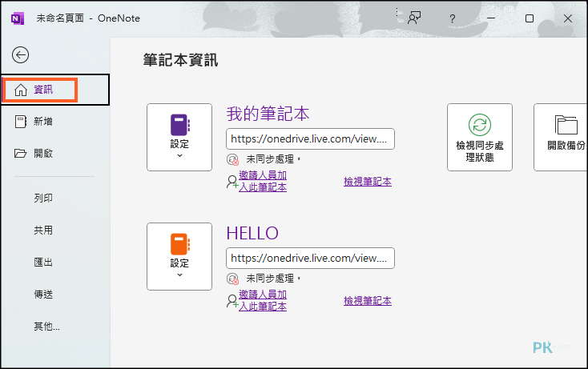The image size is (588, 369).
Task: Click 邀請人員加入此筆記本 under 我的筆記本
Action: tap(263, 182)
